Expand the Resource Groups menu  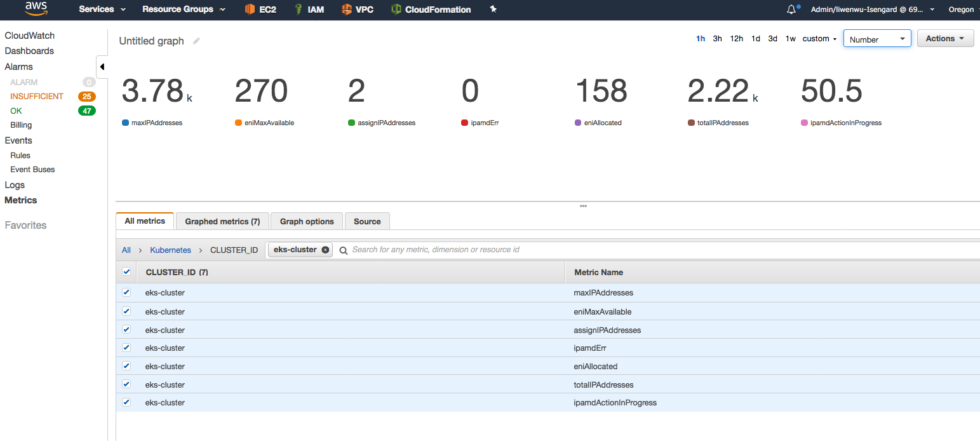(184, 10)
